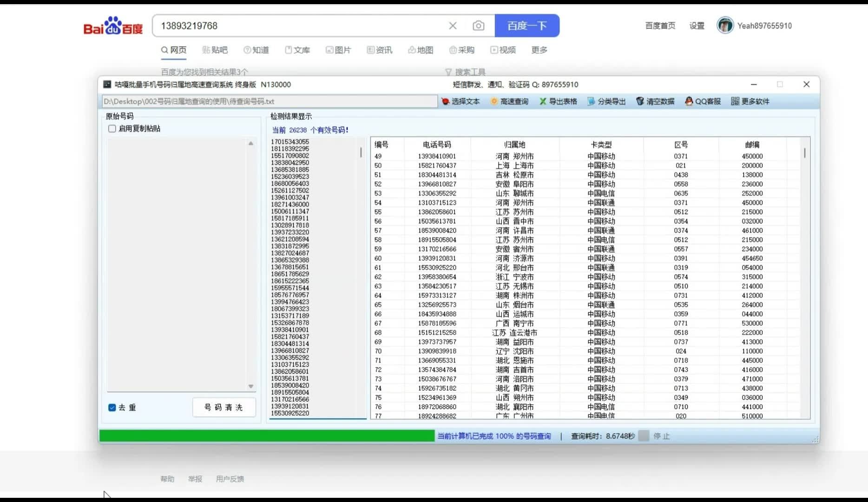Screen dimensions: 868x502
Task: Sort by the 编号 column header
Action: pyautogui.click(x=381, y=145)
